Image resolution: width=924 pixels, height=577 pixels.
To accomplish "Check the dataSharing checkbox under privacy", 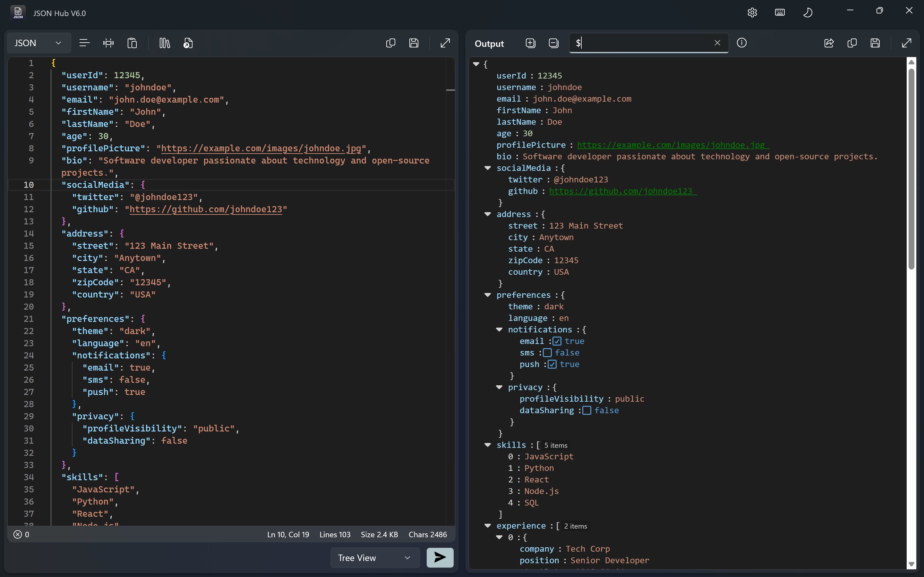I will pyautogui.click(x=587, y=410).
